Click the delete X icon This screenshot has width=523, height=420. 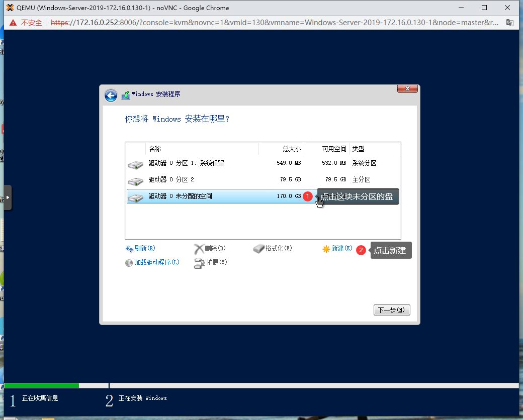pyautogui.click(x=199, y=249)
